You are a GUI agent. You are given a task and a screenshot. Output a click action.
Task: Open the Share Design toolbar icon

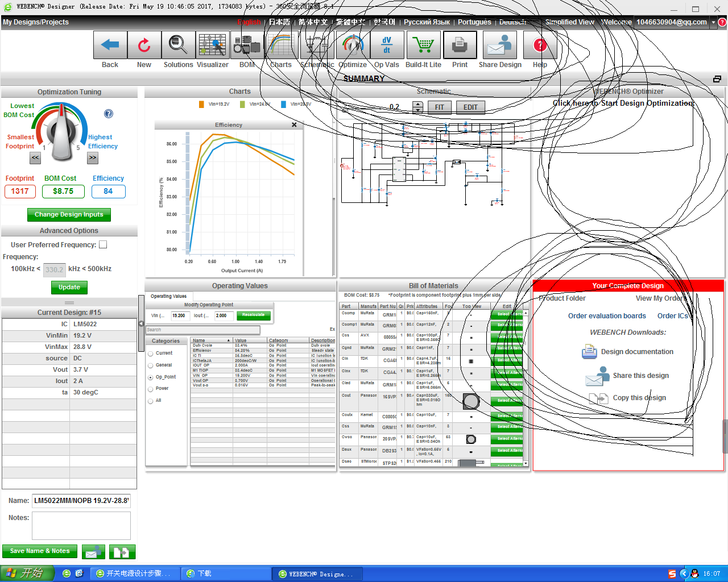pyautogui.click(x=500, y=45)
